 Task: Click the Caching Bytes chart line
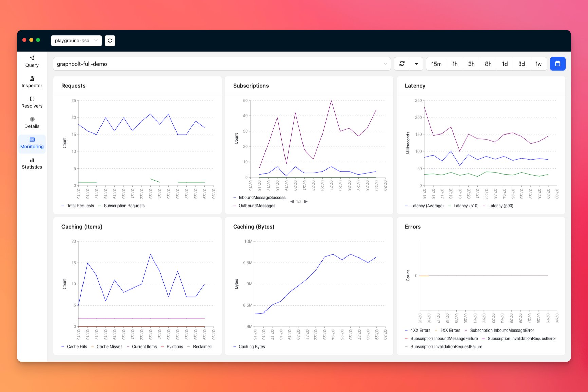tap(316, 270)
